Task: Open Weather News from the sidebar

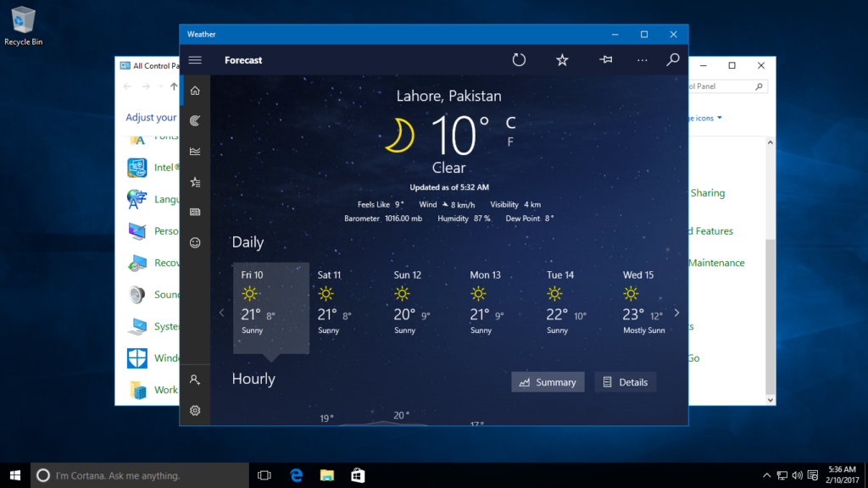Action: click(x=195, y=212)
